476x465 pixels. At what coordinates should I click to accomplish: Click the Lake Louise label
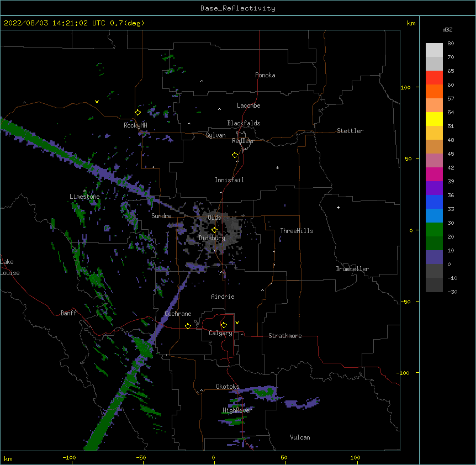[x=10, y=267]
